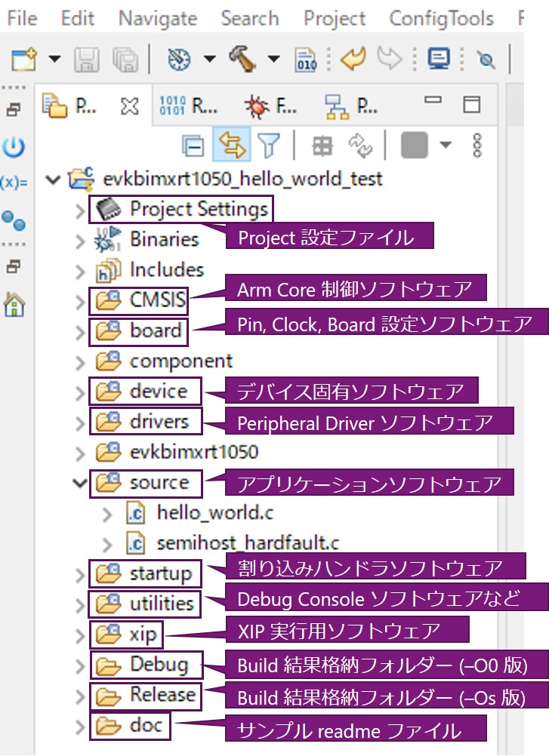
Task: Expand the Project Settings node
Action: 80,211
